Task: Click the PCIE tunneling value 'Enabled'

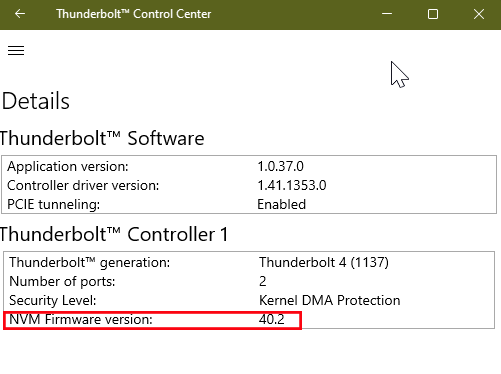Action: pyautogui.click(x=281, y=204)
